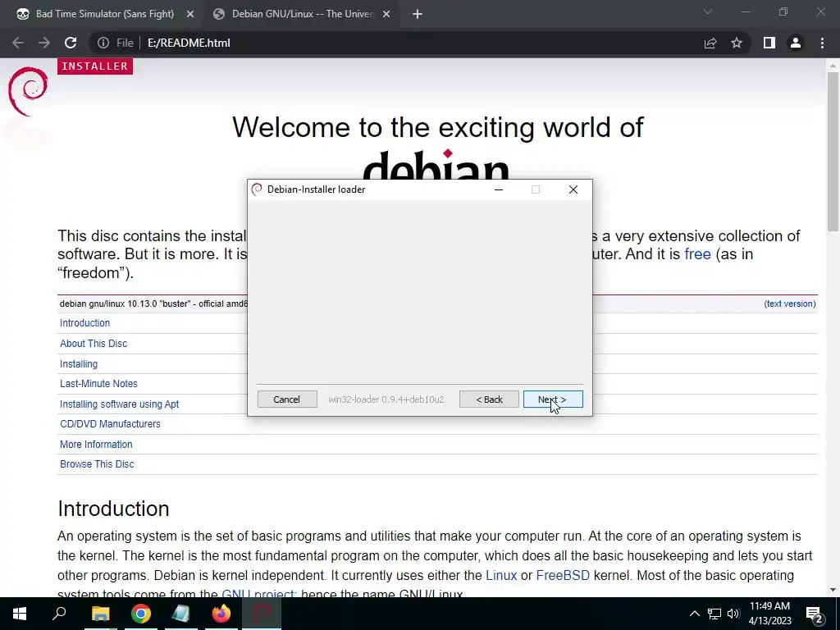Open the notepad-like app in taskbar
This screenshot has height=630, width=840.
click(x=180, y=614)
